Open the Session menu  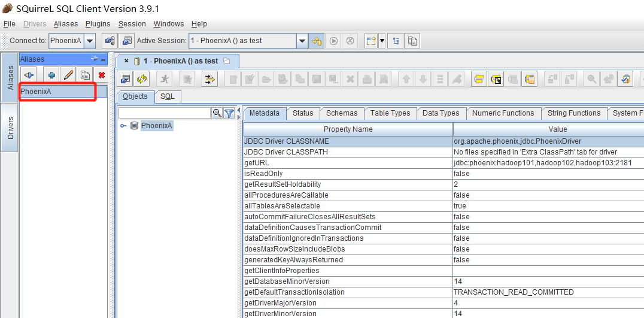(x=132, y=24)
